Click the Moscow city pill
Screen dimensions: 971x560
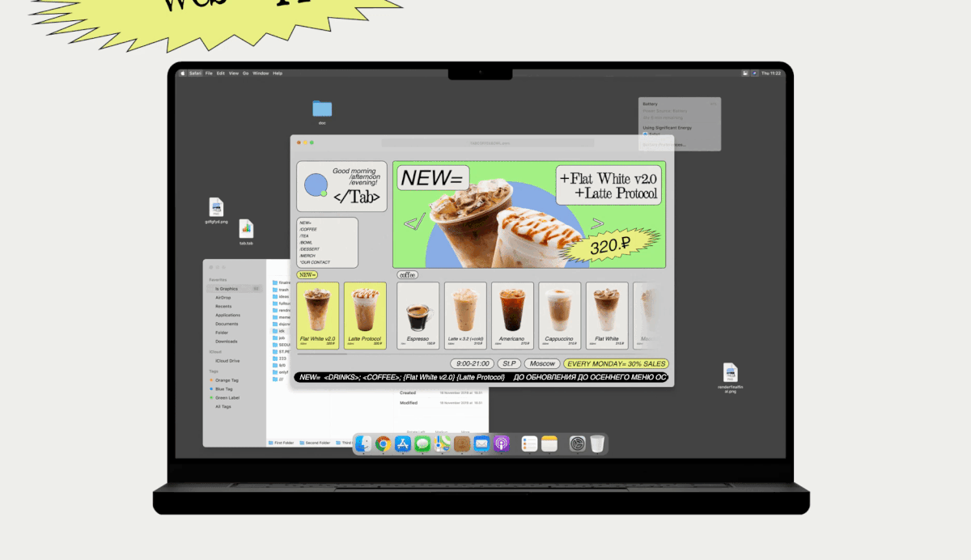542,364
